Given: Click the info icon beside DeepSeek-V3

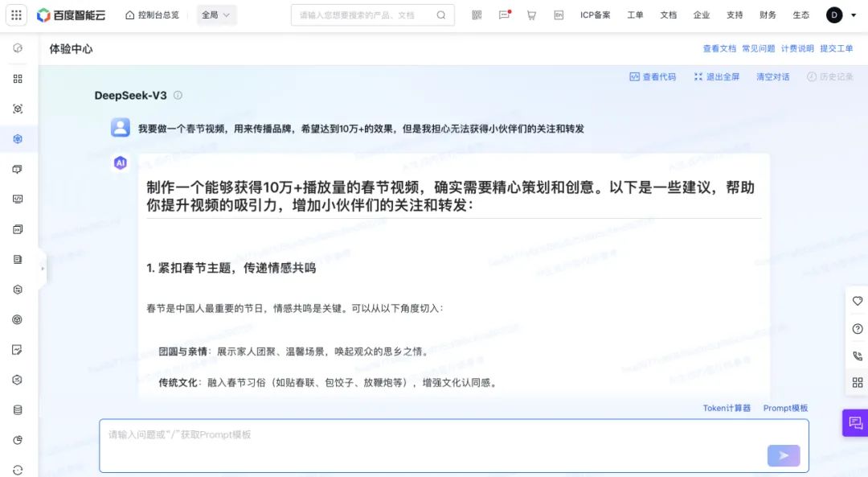Looking at the screenshot, I should coord(178,95).
